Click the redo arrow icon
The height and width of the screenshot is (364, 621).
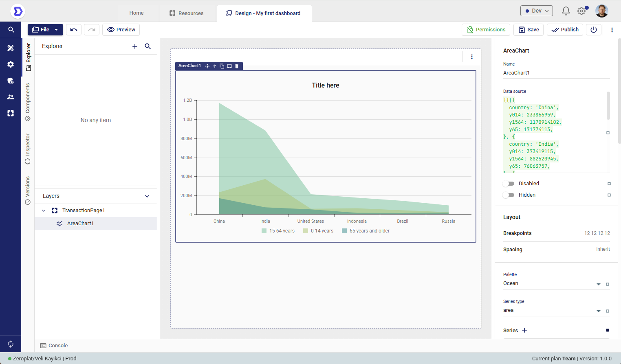92,30
